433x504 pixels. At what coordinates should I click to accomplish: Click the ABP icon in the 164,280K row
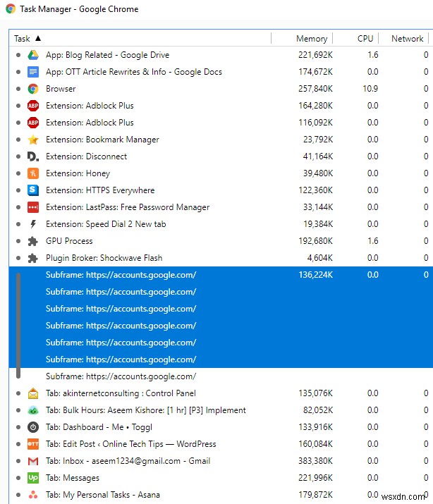pos(33,106)
